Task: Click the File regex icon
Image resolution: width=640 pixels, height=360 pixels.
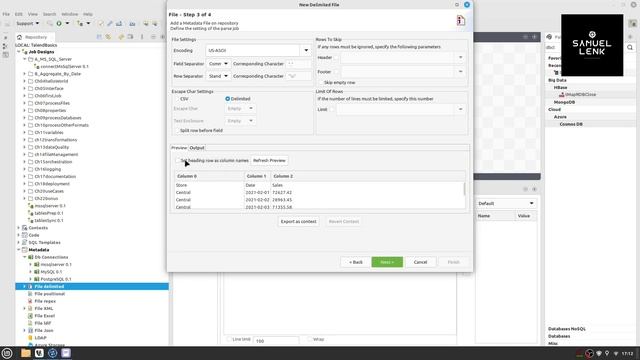Action: (x=30, y=301)
